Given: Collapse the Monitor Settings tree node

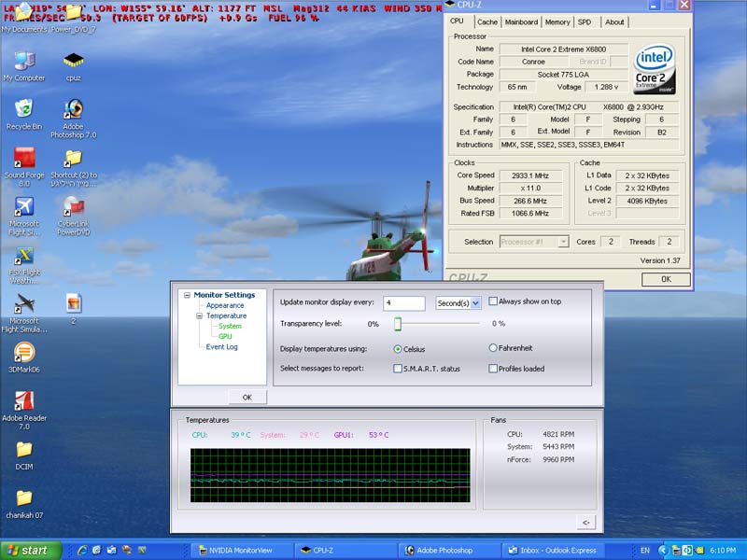Looking at the screenshot, I should pos(187,295).
